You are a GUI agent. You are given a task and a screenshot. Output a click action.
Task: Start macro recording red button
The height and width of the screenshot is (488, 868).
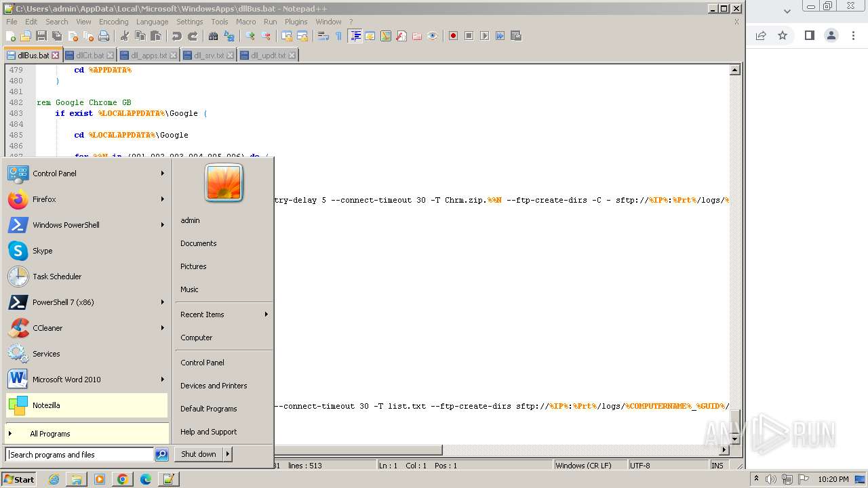point(453,36)
